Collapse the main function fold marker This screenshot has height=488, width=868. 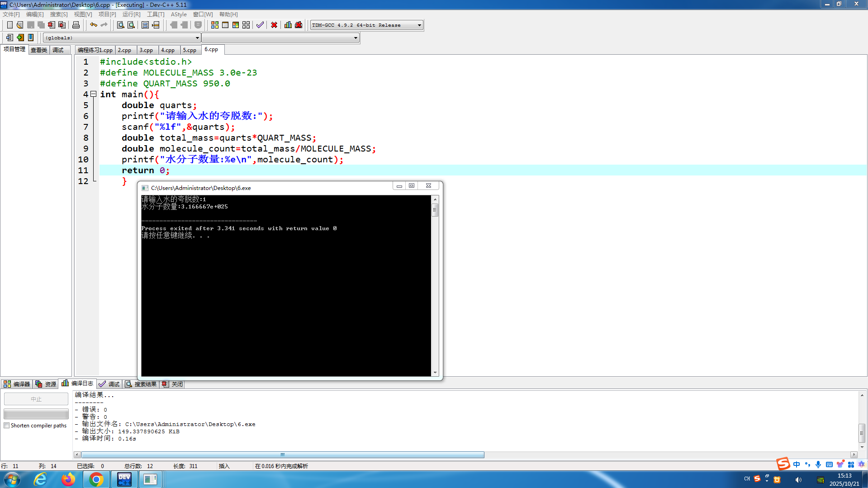coord(94,94)
